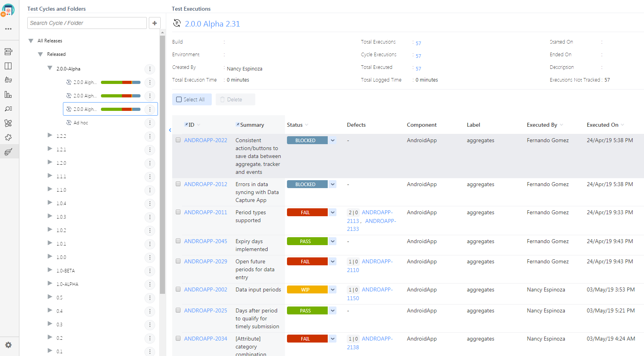Viewport: 644px width, 356px height.
Task: Open context menu for Ad hoc cycle
Action: 150,123
